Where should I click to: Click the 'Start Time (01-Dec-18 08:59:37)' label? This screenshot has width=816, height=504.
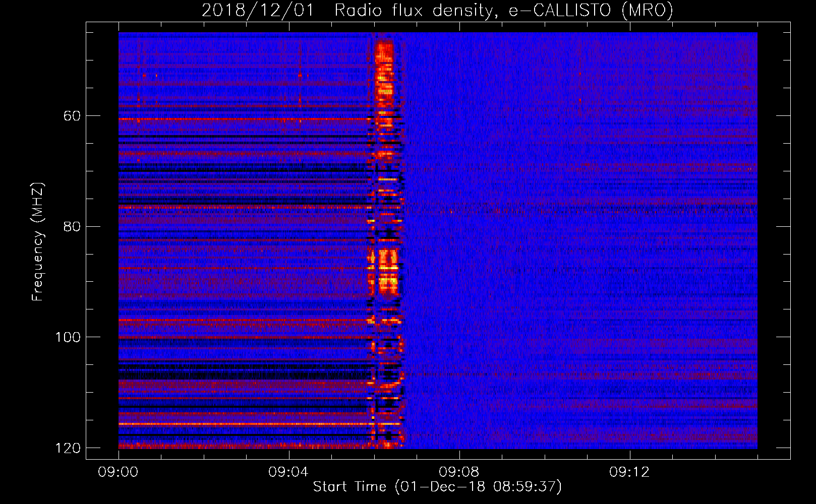pos(437,487)
